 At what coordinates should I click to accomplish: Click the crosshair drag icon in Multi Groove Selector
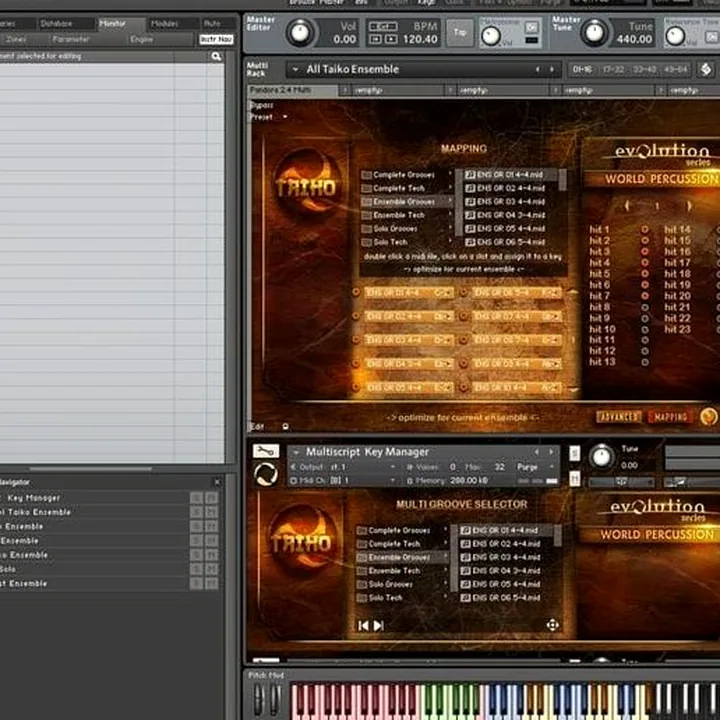coord(553,624)
